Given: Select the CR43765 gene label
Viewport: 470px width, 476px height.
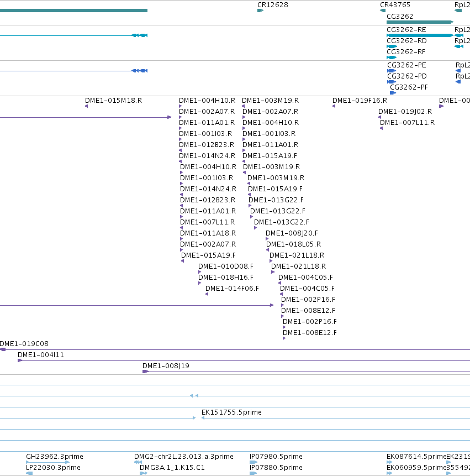Looking at the screenshot, I should (395, 5).
